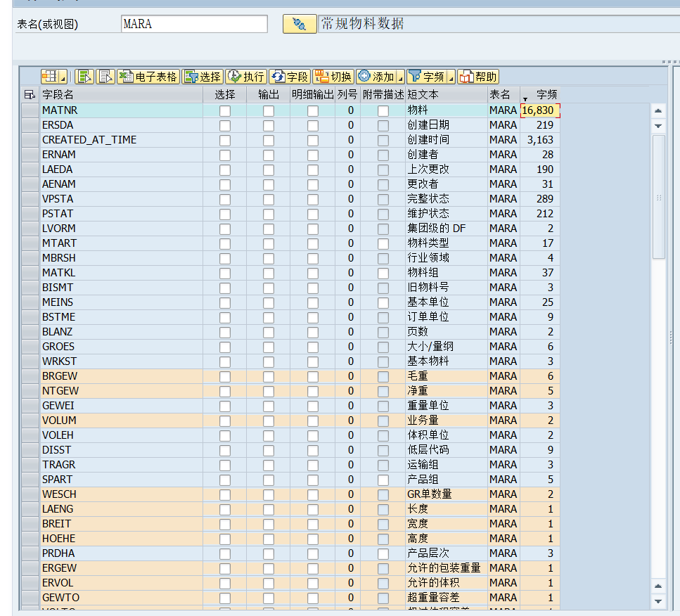
Task: Check 输出 checkbox for MATKL row
Action: click(269, 273)
